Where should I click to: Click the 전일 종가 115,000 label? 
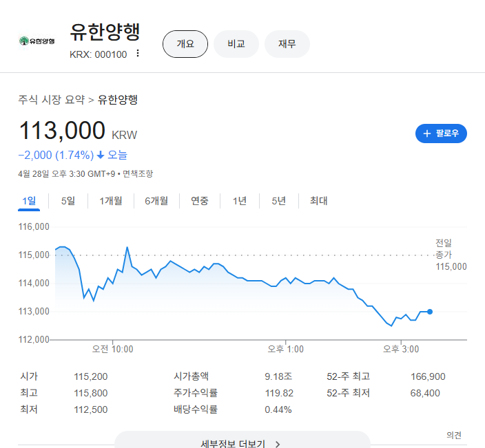(451, 255)
